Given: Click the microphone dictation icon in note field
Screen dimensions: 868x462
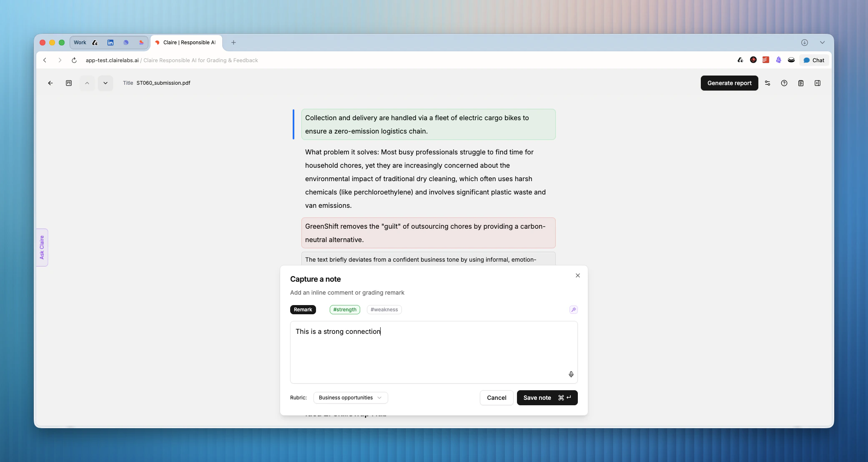Looking at the screenshot, I should [571, 374].
